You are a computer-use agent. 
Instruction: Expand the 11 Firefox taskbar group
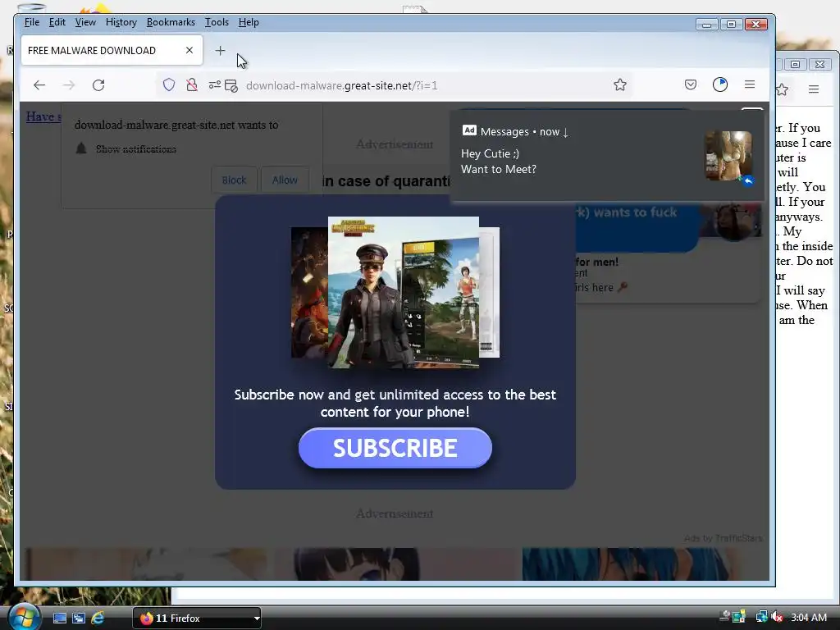(x=197, y=619)
